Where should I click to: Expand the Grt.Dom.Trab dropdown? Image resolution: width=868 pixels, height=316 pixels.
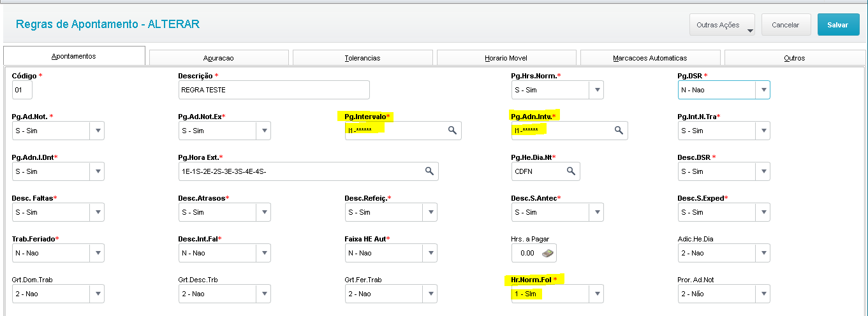point(97,294)
